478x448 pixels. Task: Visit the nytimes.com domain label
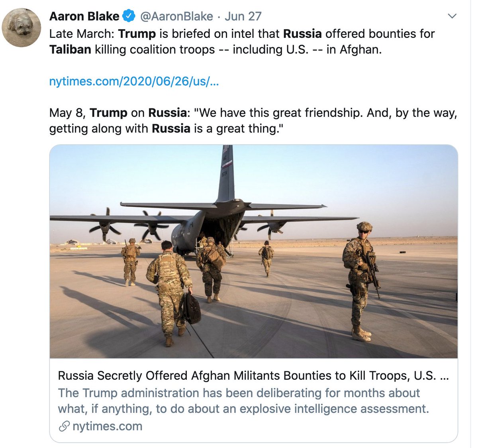point(107,426)
